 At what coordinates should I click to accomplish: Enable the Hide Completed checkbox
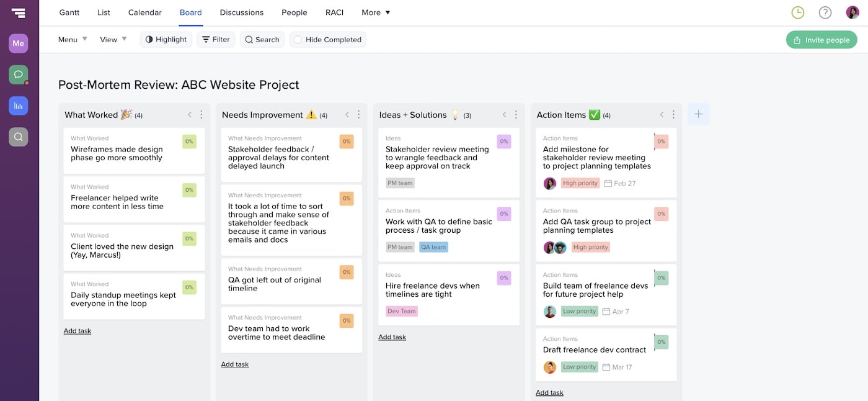tap(299, 39)
